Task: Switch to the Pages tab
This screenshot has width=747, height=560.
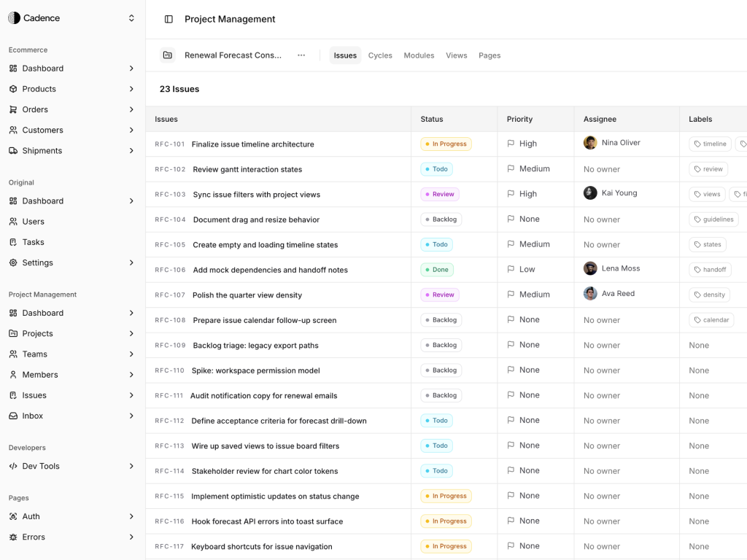Action: point(489,55)
